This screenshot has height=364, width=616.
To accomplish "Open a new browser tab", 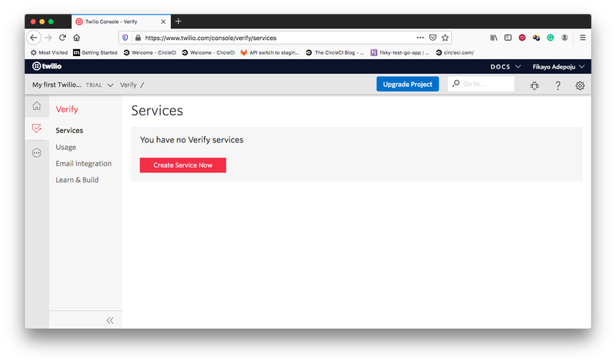I will [x=179, y=22].
